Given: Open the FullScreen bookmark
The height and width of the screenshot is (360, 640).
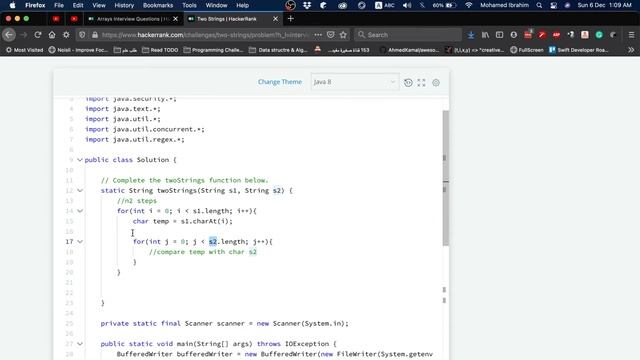Looking at the screenshot, I should tap(527, 50).
